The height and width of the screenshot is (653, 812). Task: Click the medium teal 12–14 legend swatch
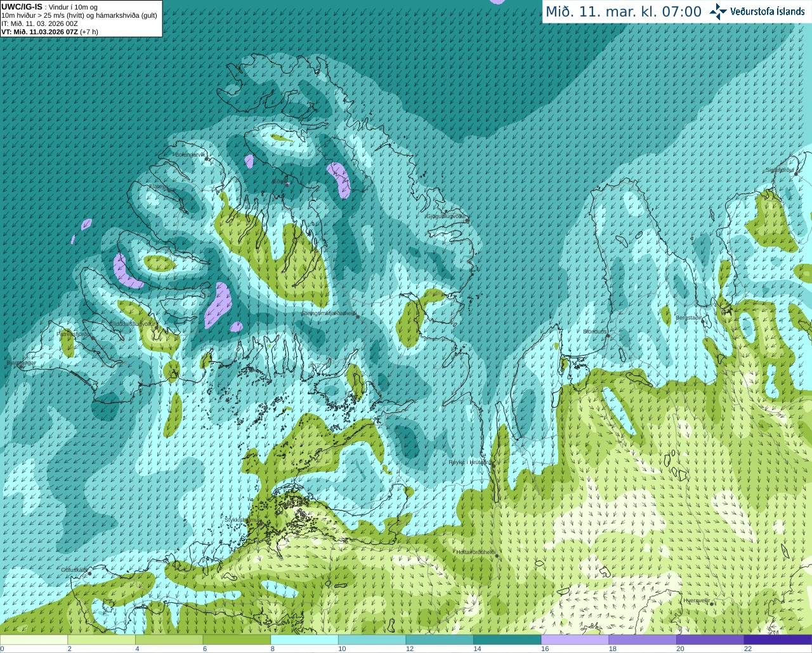(440, 640)
